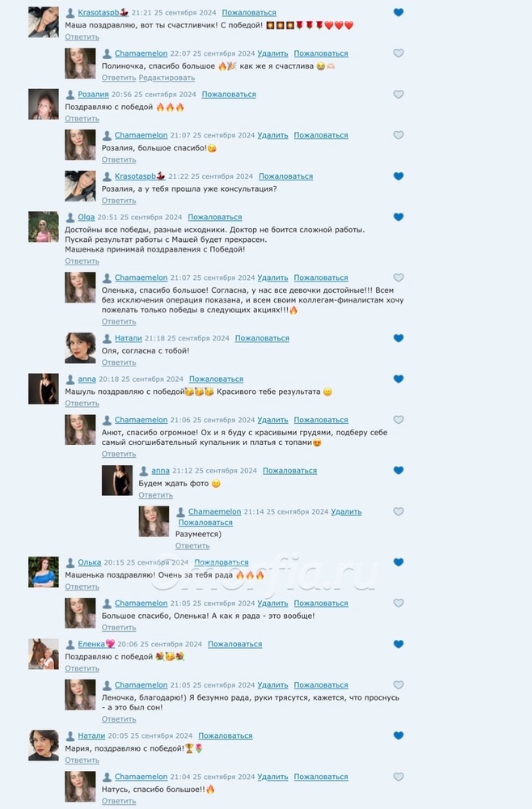Click Редактировать under Chamaemelon's 22:07 reply
Screen dimensions: 532x809
[167, 78]
